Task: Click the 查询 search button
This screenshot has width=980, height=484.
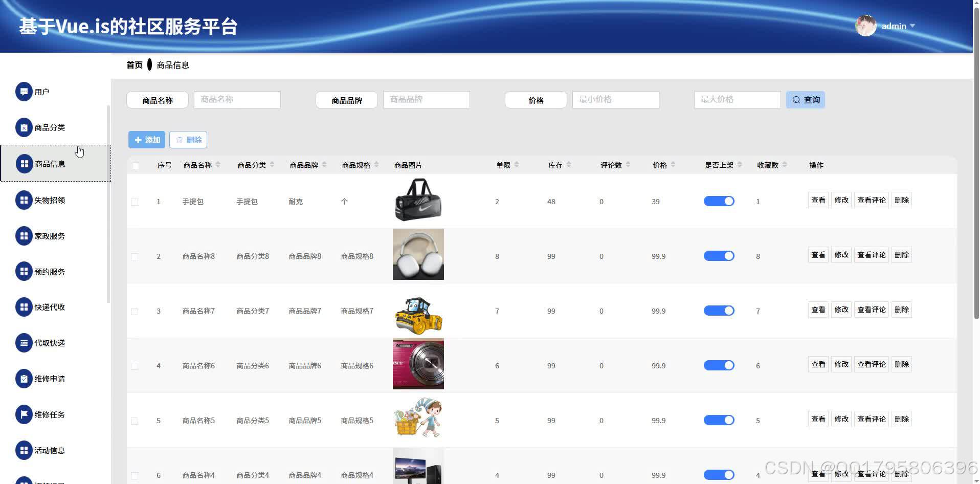Action: pyautogui.click(x=806, y=100)
